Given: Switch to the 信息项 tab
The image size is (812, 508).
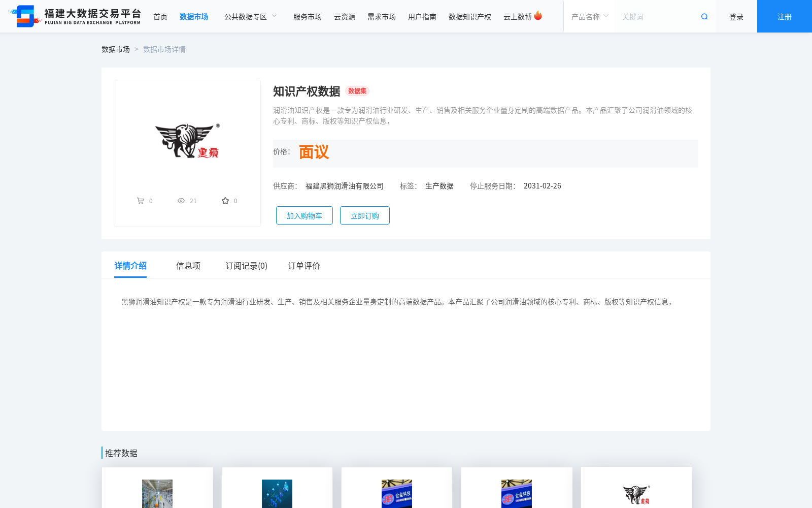Looking at the screenshot, I should (188, 266).
